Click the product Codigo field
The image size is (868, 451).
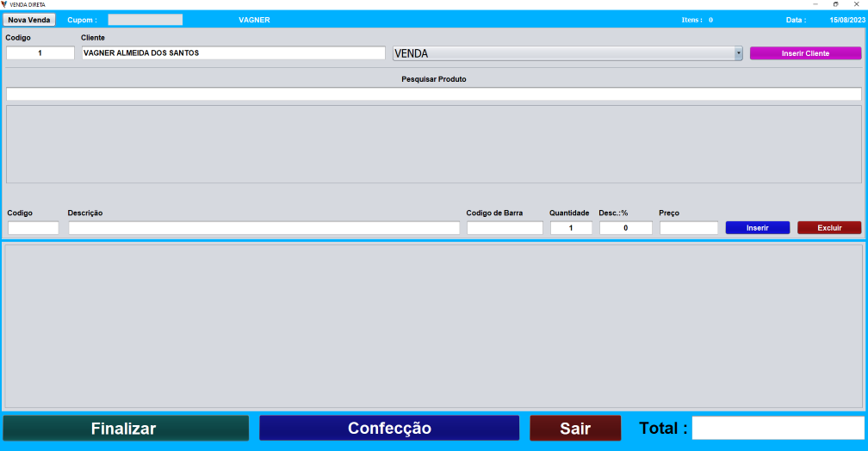34,228
